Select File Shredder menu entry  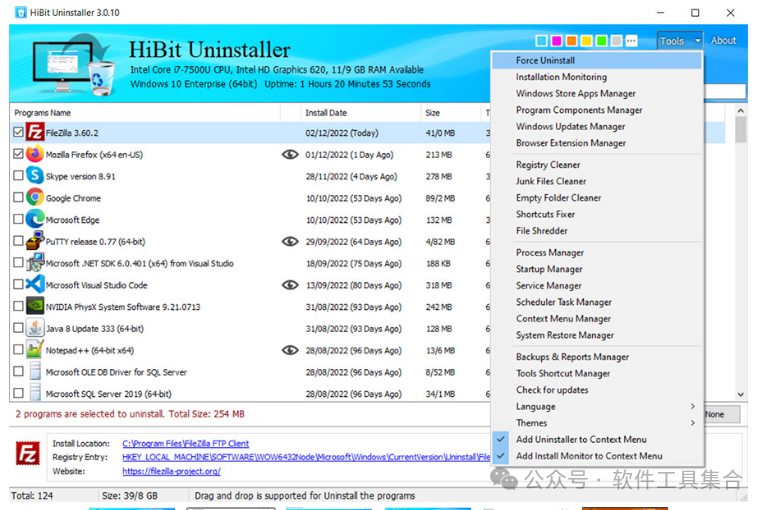click(597, 231)
